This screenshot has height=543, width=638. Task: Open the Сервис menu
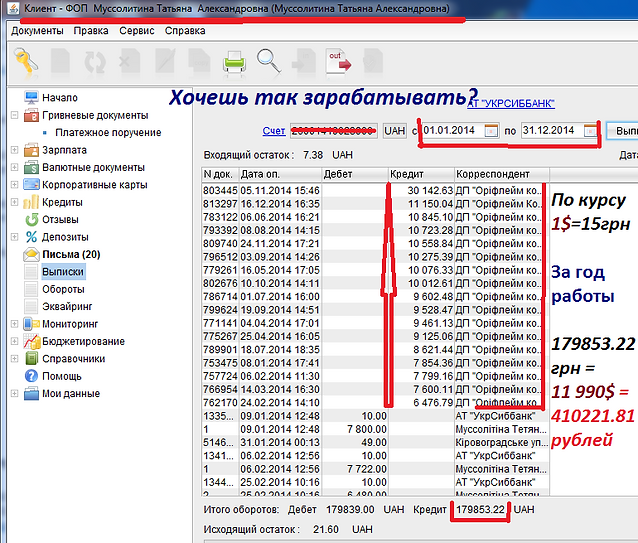pyautogui.click(x=137, y=31)
